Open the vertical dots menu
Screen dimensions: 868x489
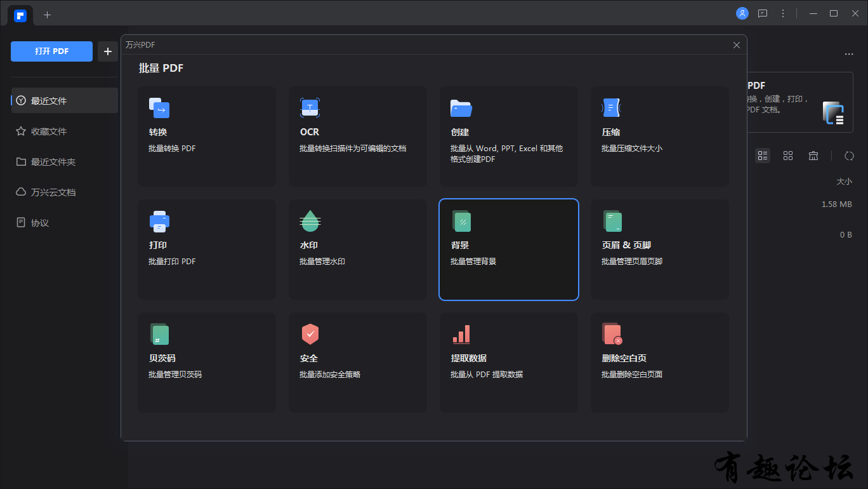click(783, 13)
